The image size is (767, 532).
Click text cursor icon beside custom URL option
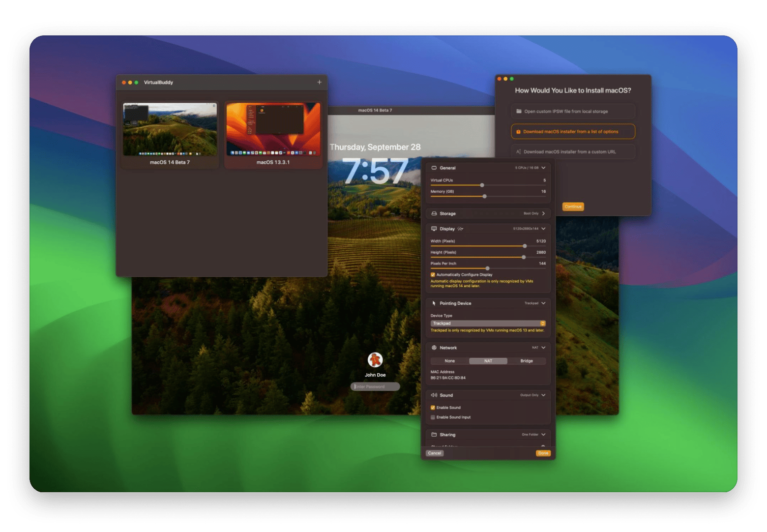pos(518,152)
